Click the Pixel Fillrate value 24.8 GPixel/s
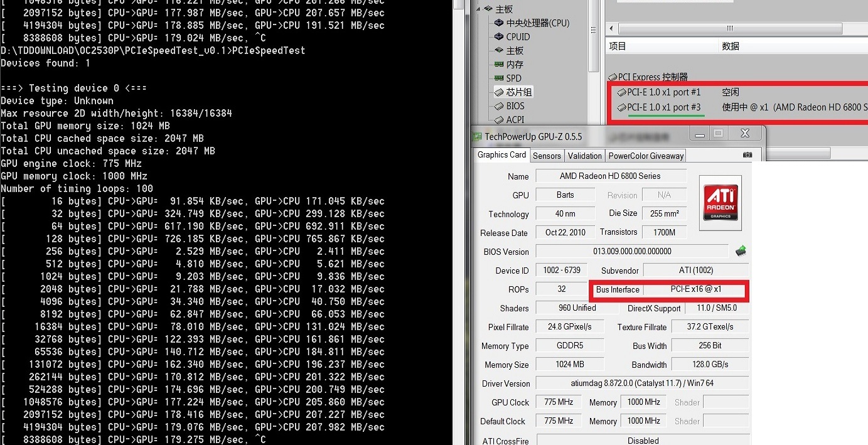Image resolution: width=868 pixels, height=445 pixels. (x=569, y=326)
